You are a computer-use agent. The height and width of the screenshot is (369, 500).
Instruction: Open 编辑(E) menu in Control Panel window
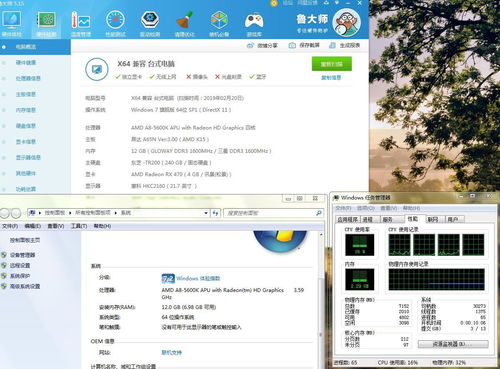point(32,226)
